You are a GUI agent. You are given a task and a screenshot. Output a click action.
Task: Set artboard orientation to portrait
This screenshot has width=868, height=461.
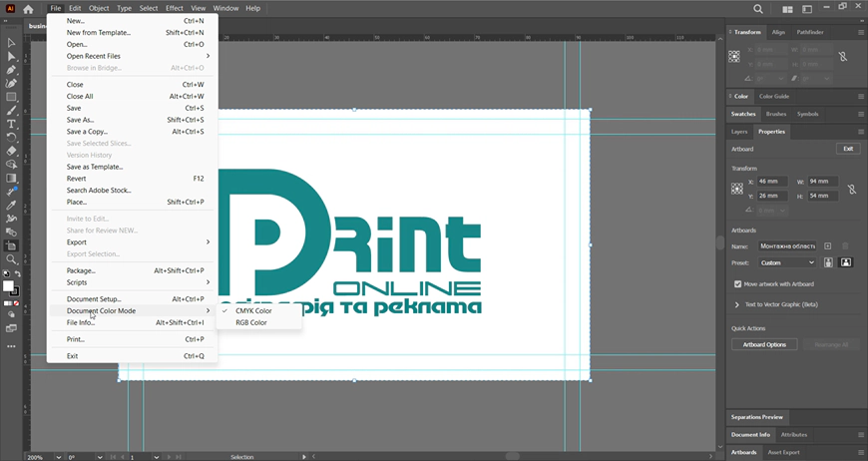point(828,262)
